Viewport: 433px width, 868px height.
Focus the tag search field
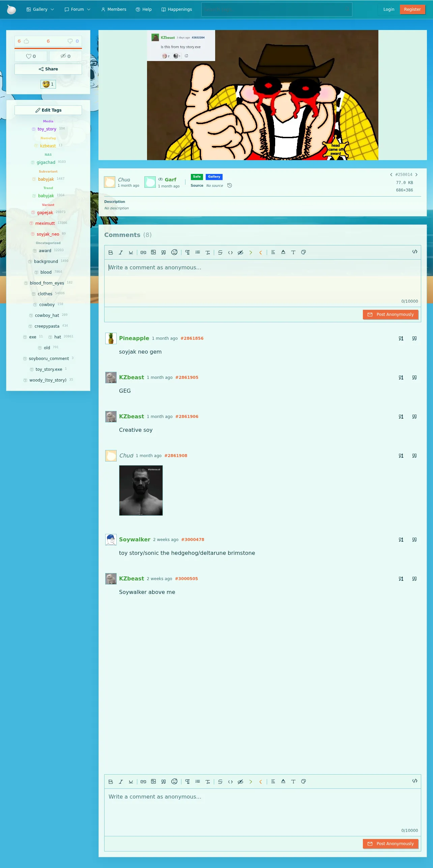(x=277, y=9)
